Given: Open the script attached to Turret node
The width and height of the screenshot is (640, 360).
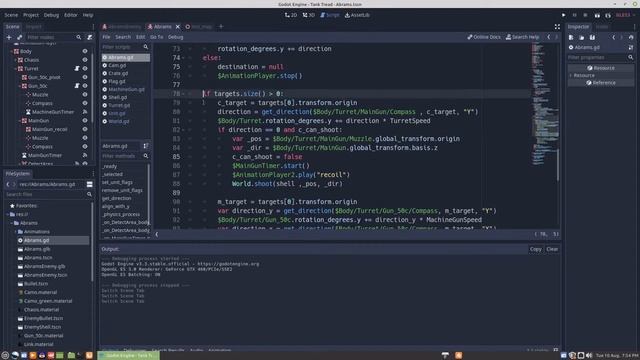Looking at the screenshot, I should coord(77,69).
